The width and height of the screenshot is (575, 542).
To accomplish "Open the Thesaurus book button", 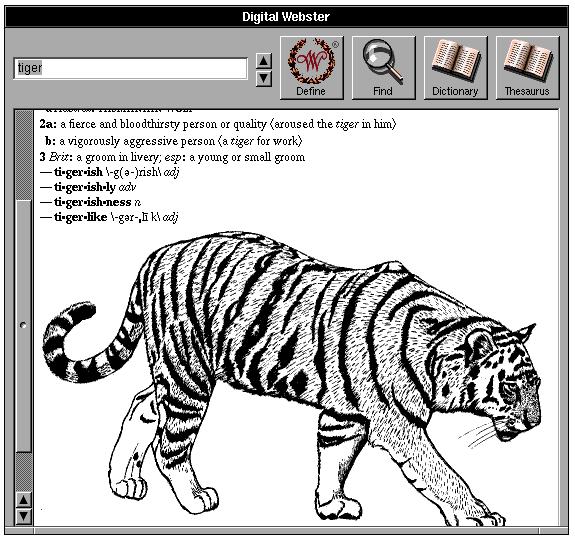I will tap(527, 67).
